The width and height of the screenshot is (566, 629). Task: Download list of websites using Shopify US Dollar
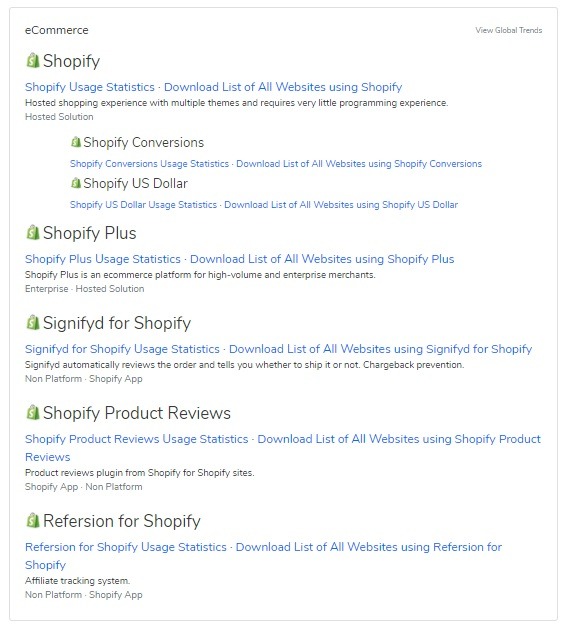341,205
